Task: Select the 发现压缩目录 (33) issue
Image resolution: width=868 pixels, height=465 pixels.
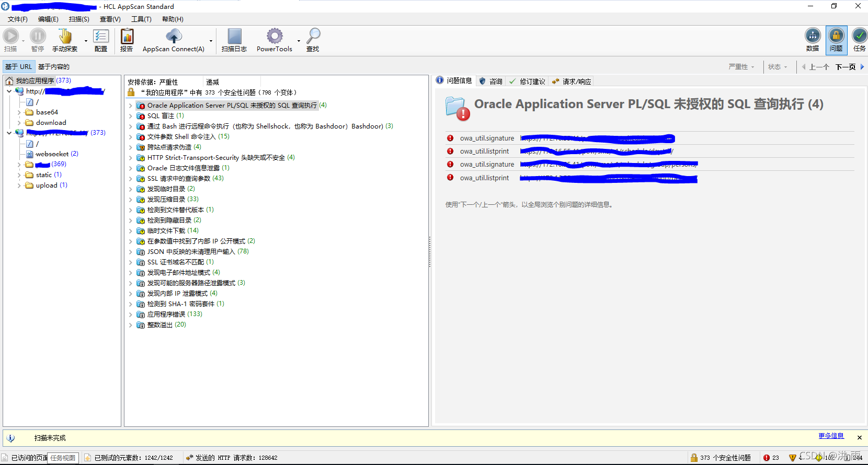Action: tap(173, 200)
